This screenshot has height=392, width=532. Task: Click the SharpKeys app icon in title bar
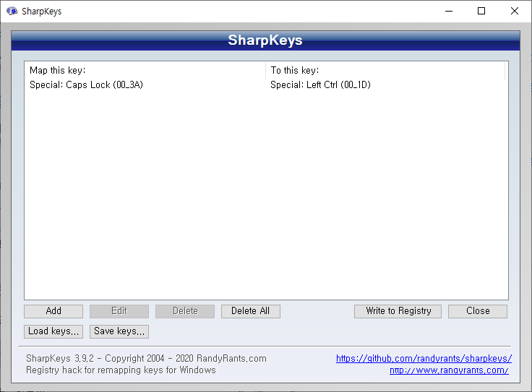(12, 11)
